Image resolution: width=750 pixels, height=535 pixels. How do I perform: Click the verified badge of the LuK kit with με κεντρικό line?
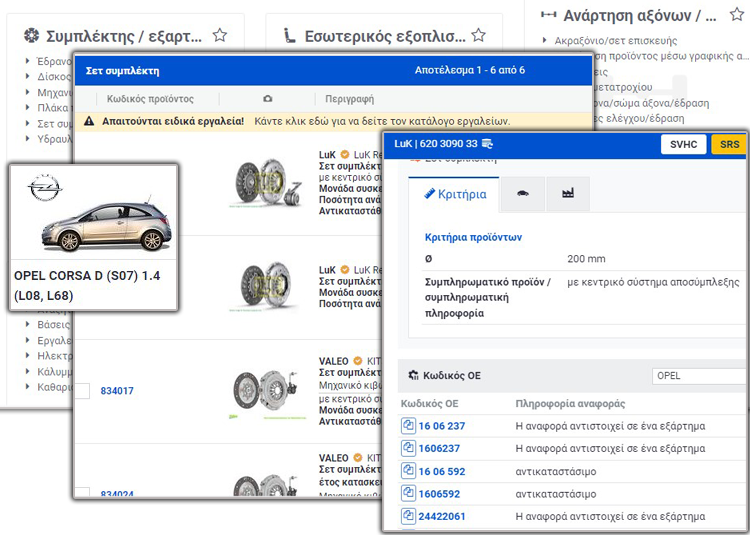coord(344,154)
